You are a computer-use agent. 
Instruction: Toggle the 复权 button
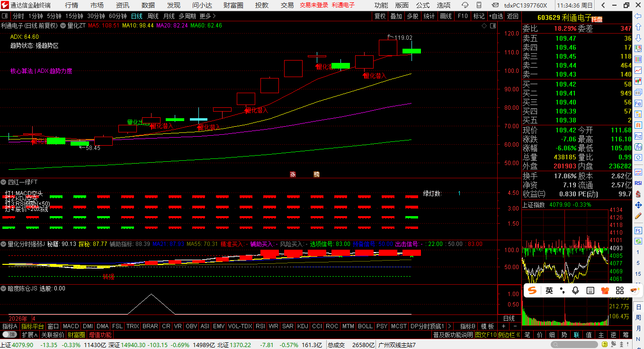pyautogui.click(x=380, y=16)
